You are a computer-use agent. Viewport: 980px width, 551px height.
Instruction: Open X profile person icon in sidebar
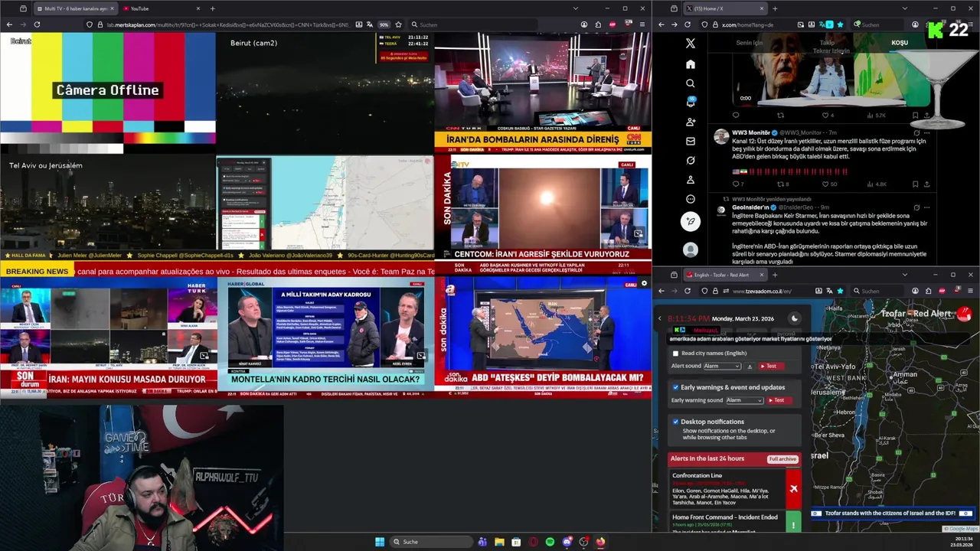coord(691,180)
